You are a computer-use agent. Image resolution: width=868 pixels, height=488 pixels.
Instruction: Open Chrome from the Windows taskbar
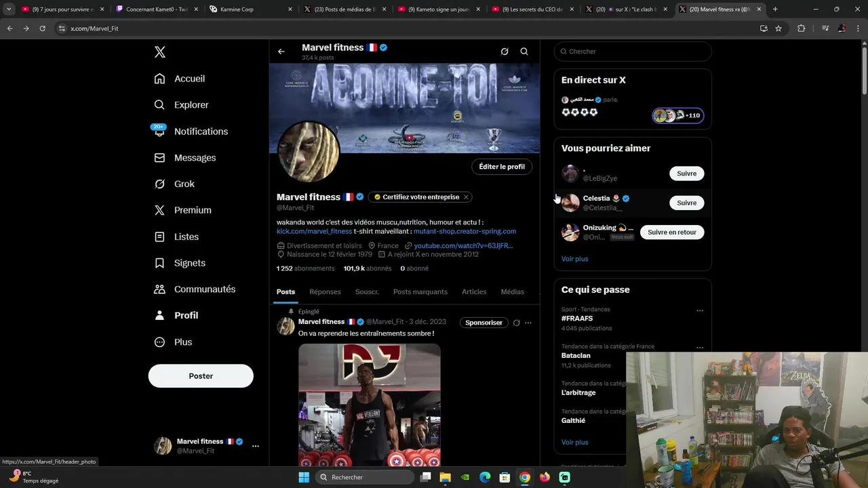[525, 477]
